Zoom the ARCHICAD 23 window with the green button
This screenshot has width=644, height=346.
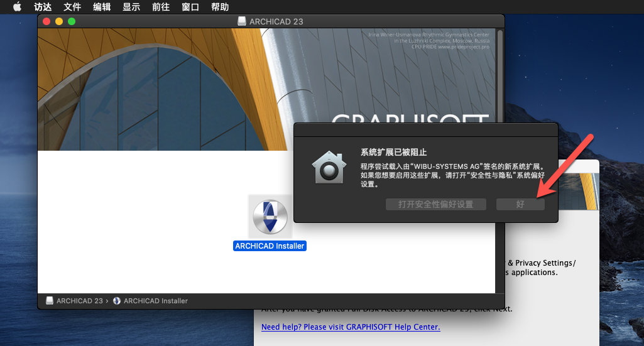point(72,21)
